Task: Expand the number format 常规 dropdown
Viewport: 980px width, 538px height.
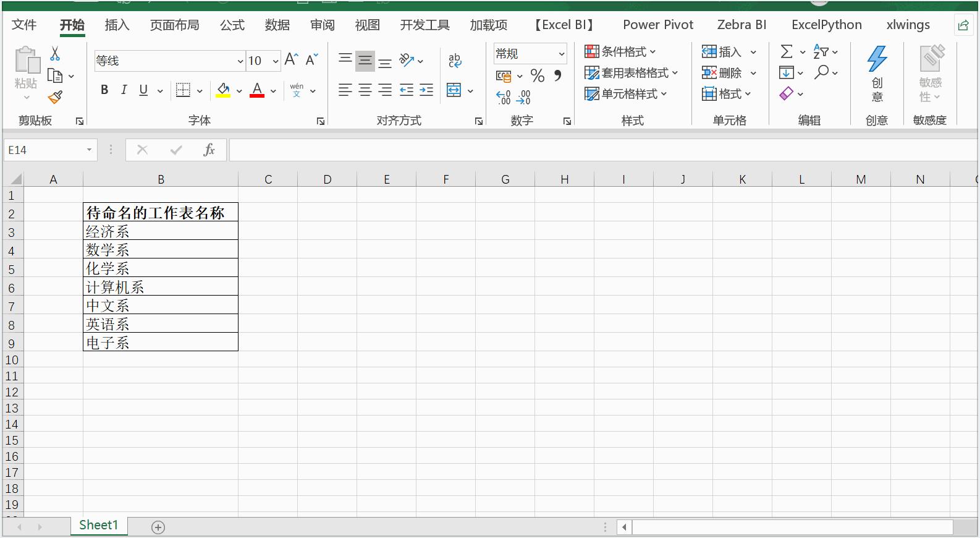Action: (561, 54)
